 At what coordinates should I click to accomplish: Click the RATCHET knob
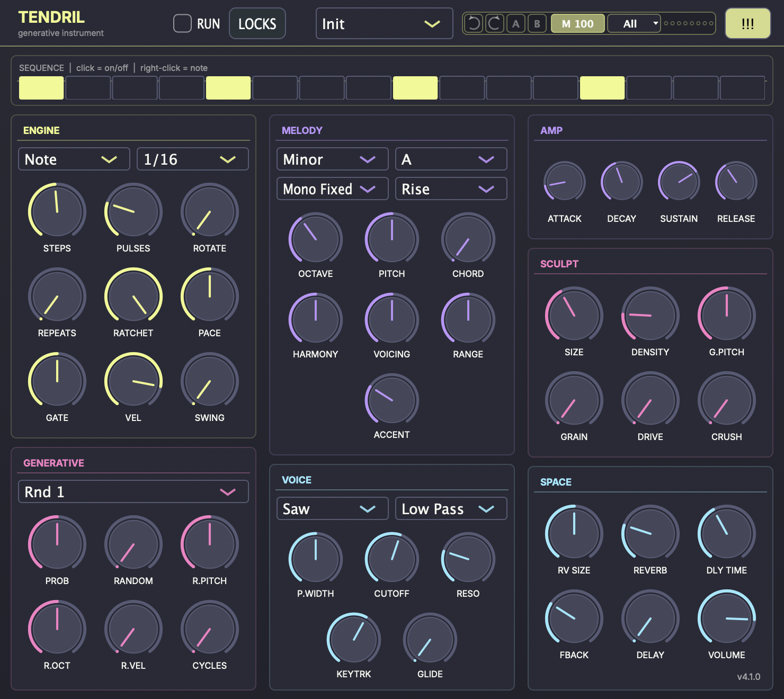(x=133, y=296)
